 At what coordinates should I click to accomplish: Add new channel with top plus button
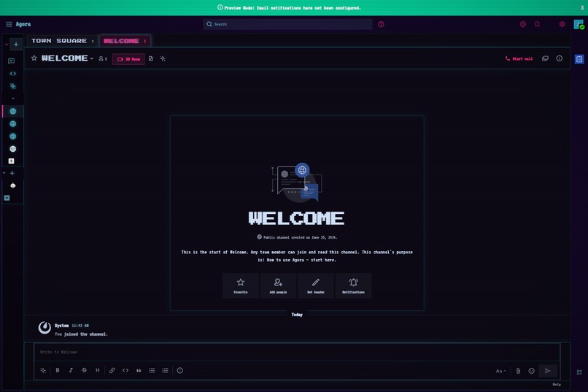click(x=16, y=45)
